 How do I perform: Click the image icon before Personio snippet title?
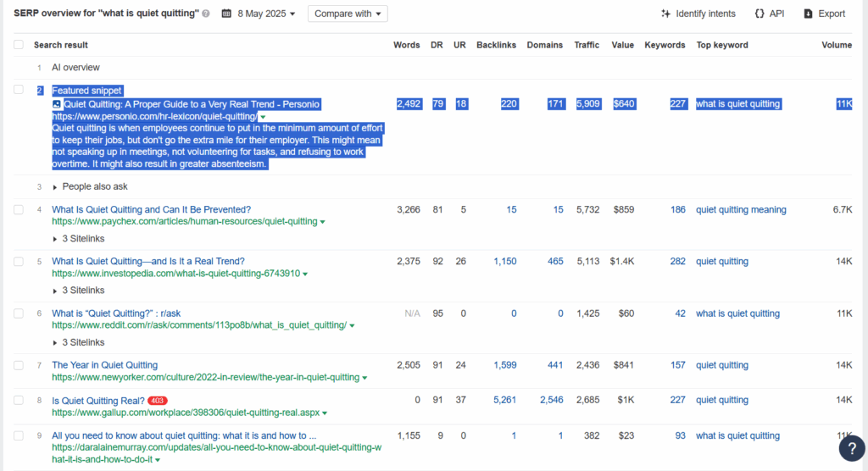point(57,104)
